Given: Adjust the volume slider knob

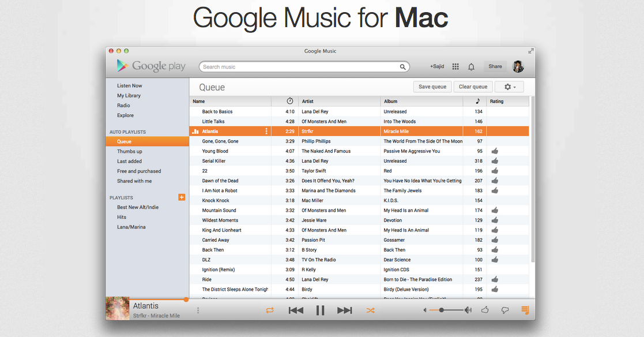Looking at the screenshot, I should point(442,310).
